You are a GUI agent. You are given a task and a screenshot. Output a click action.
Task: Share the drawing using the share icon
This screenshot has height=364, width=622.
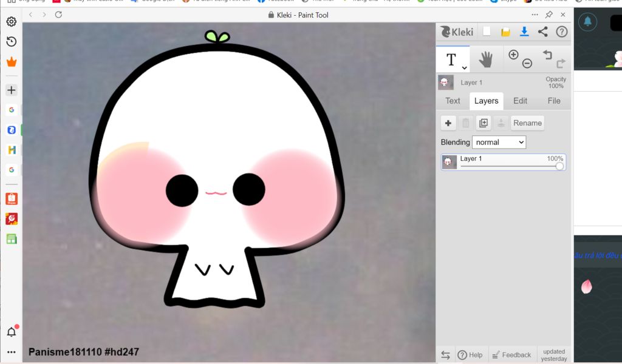(542, 32)
